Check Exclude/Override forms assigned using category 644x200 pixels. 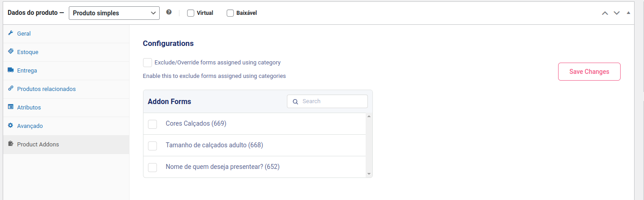[148, 63]
